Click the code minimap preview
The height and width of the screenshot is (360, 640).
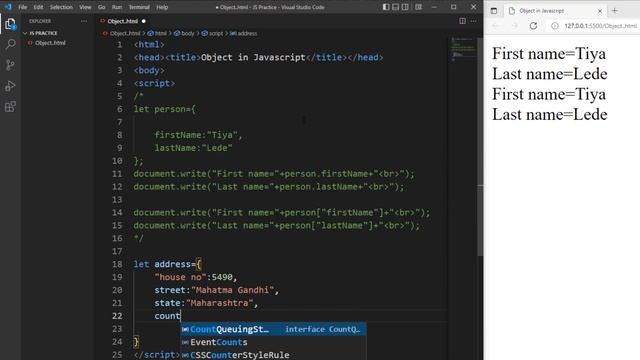(x=463, y=49)
